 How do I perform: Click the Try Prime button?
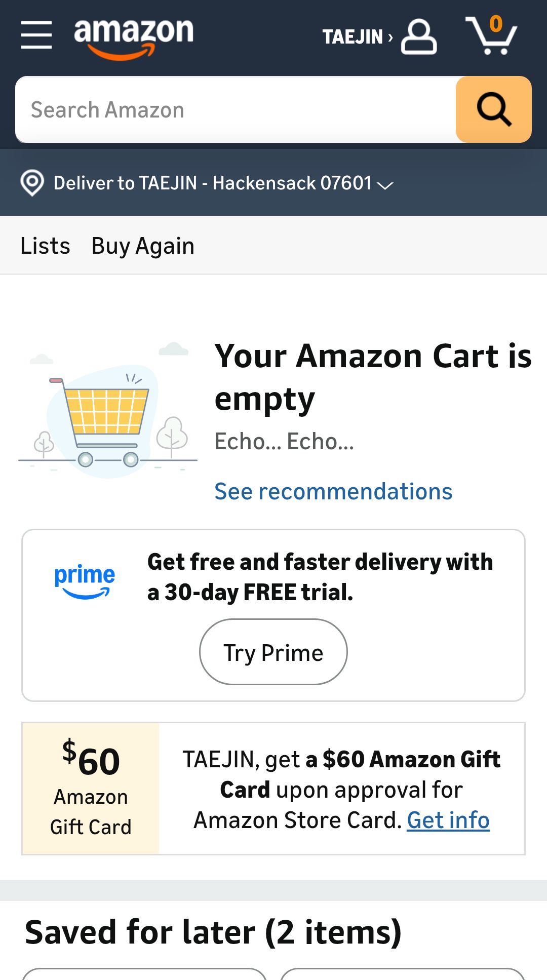pyautogui.click(x=273, y=652)
